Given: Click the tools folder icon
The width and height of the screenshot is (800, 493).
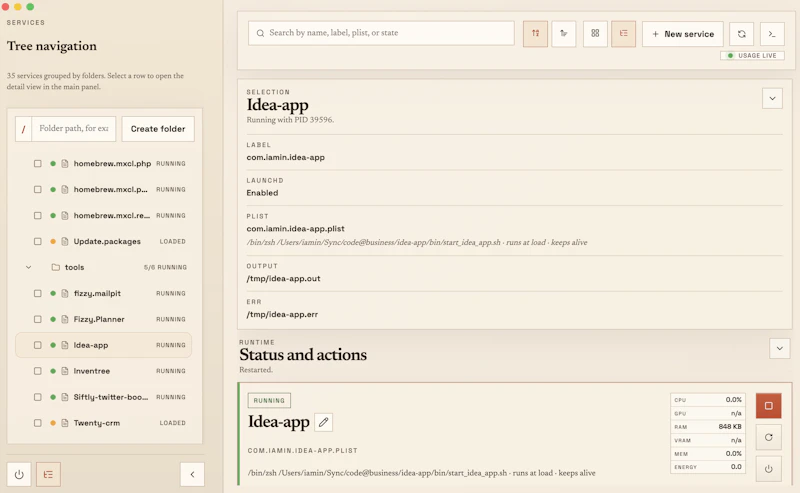Looking at the screenshot, I should point(56,267).
